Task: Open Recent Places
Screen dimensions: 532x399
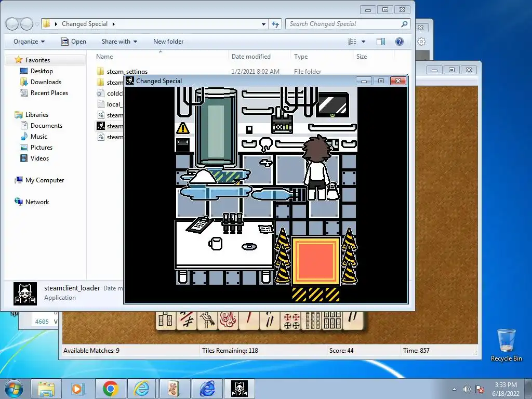Action: 49,92
